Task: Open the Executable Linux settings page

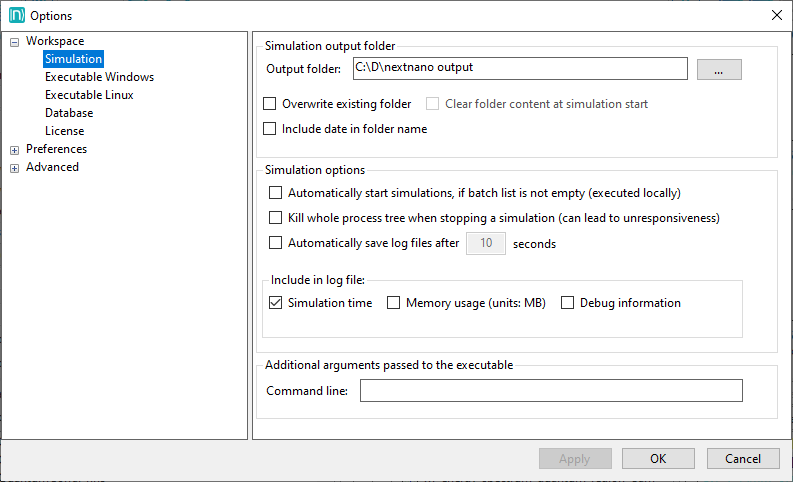Action: [89, 95]
